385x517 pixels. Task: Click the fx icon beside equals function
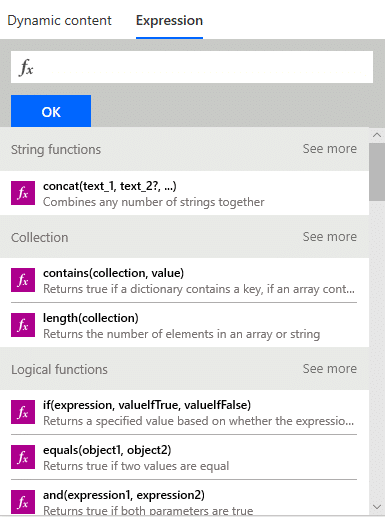point(23,457)
